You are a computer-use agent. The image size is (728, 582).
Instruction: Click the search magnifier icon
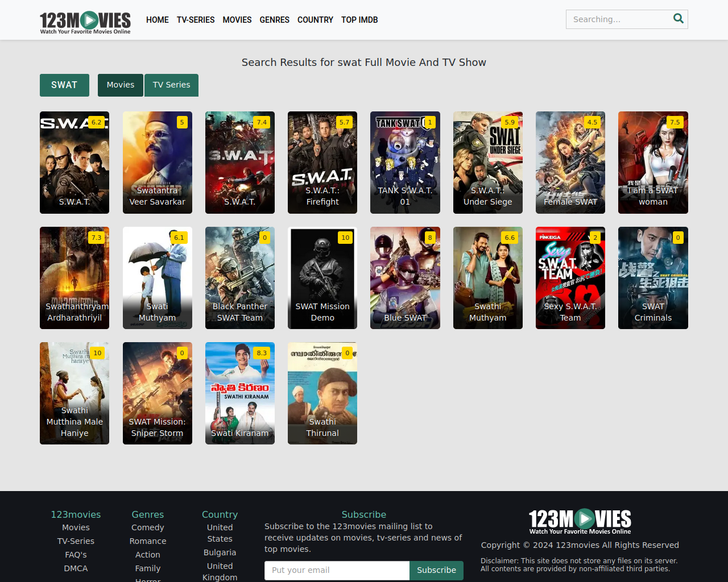click(679, 19)
